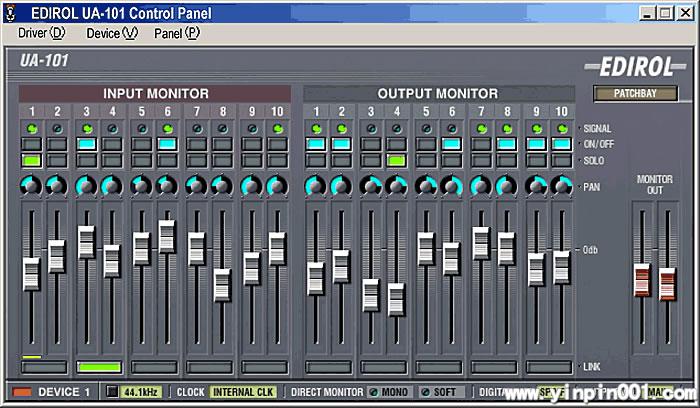700x408 pixels.
Task: Click the pan knob on output channel 5
Action: click(426, 185)
